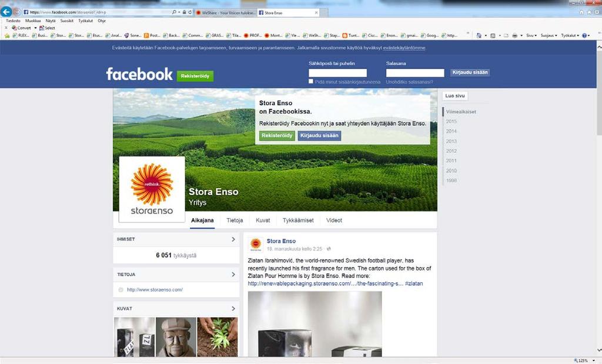602x364 pixels.
Task: Go back with the browser back arrow
Action: pyautogui.click(x=6, y=12)
